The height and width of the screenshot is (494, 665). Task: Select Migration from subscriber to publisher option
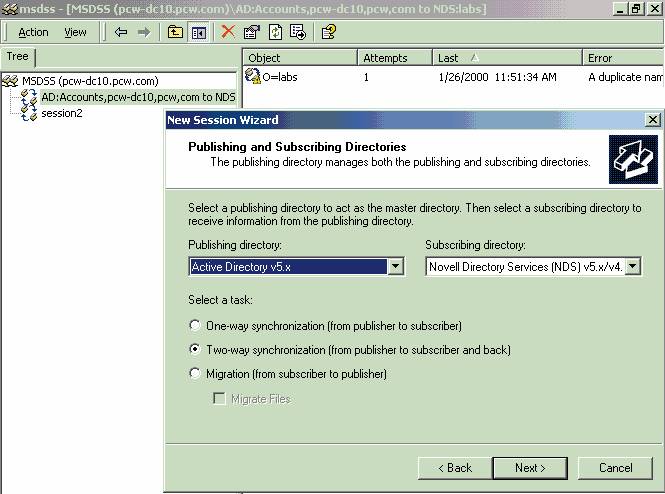(195, 374)
